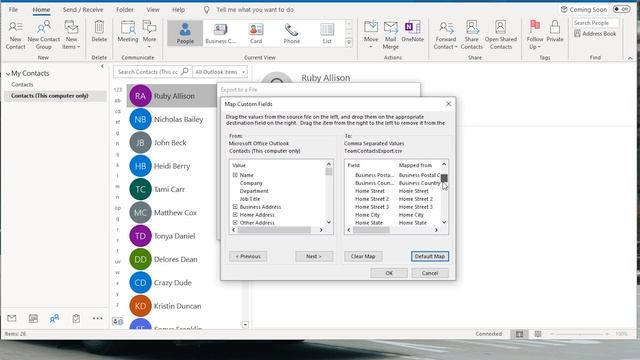Expand Home Address in Value list
The height and width of the screenshot is (360, 640).
pos(235,215)
